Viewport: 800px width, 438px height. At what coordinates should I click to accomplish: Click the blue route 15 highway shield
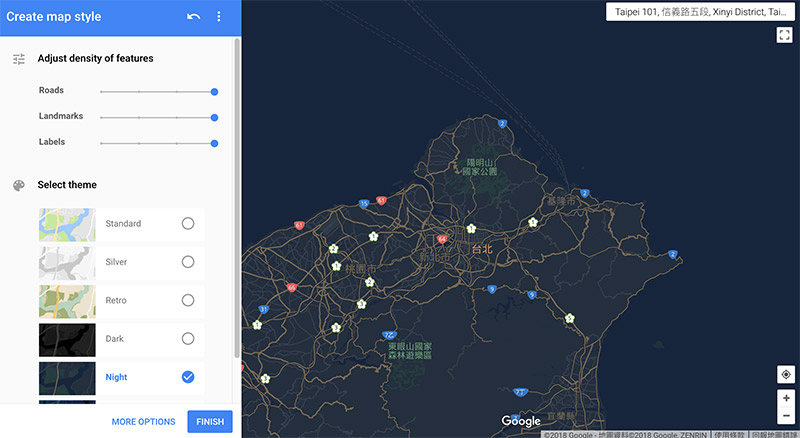point(363,204)
